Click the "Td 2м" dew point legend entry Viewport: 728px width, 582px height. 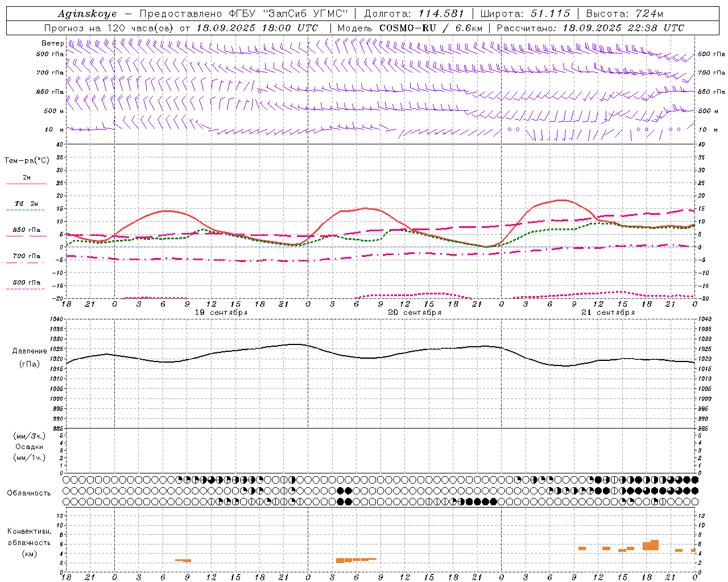[x=27, y=203]
